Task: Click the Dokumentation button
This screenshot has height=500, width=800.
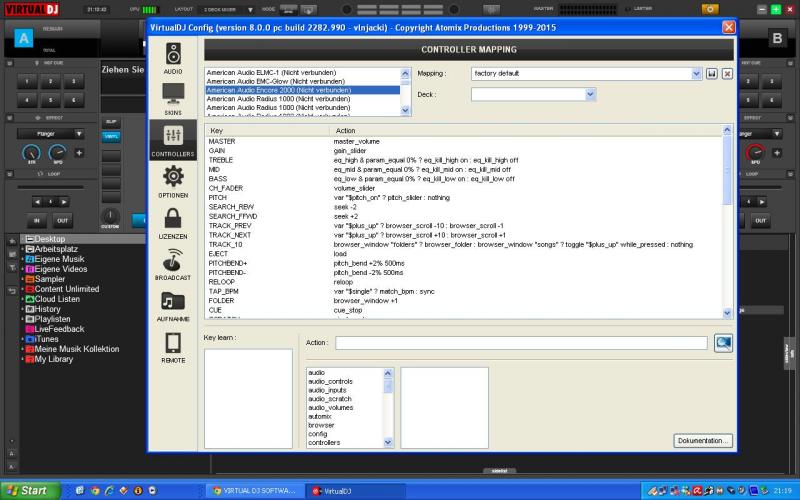Action: coord(703,440)
